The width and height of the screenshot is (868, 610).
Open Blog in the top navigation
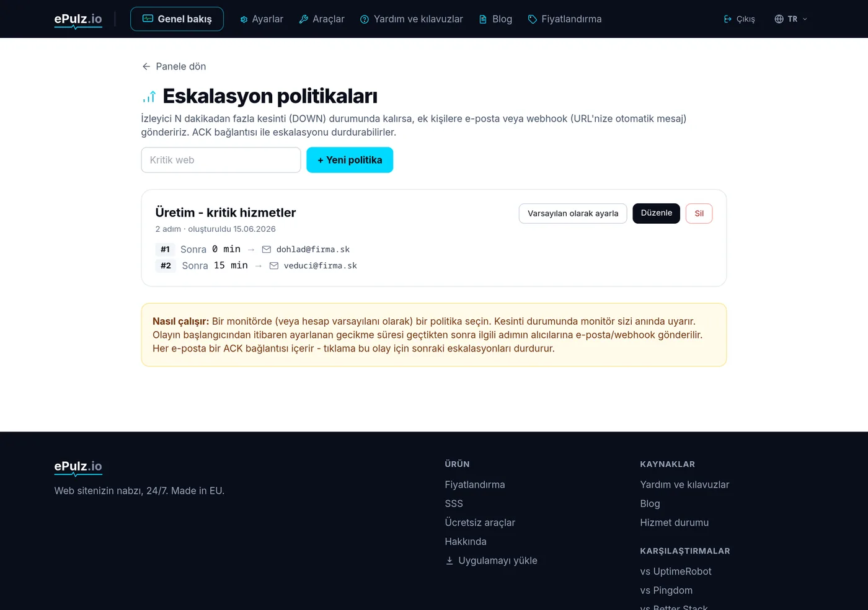[x=495, y=19]
